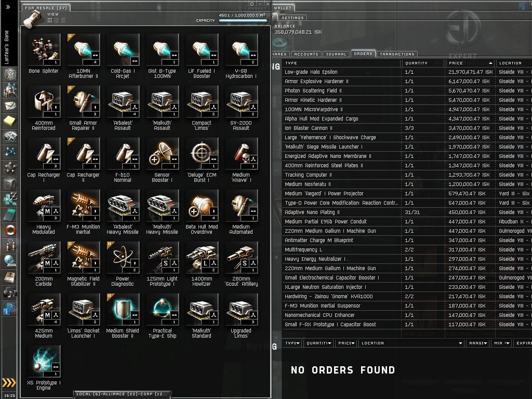The image size is (532, 399).
Task: Select Armor Explosive Hardener II order row
Action: [407, 82]
